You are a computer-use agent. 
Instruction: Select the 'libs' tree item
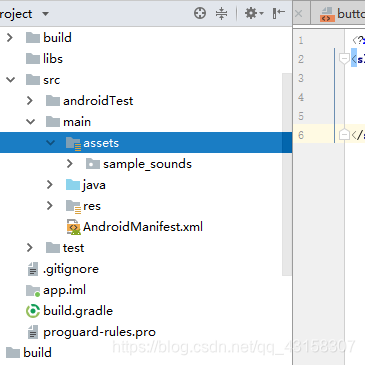[x=53, y=59]
